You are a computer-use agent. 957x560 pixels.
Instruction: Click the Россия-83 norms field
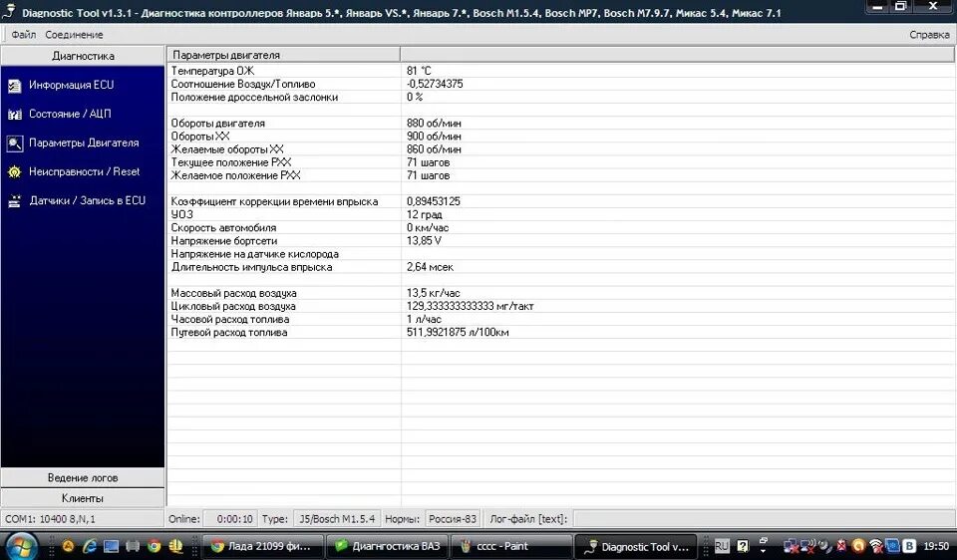[x=453, y=519]
